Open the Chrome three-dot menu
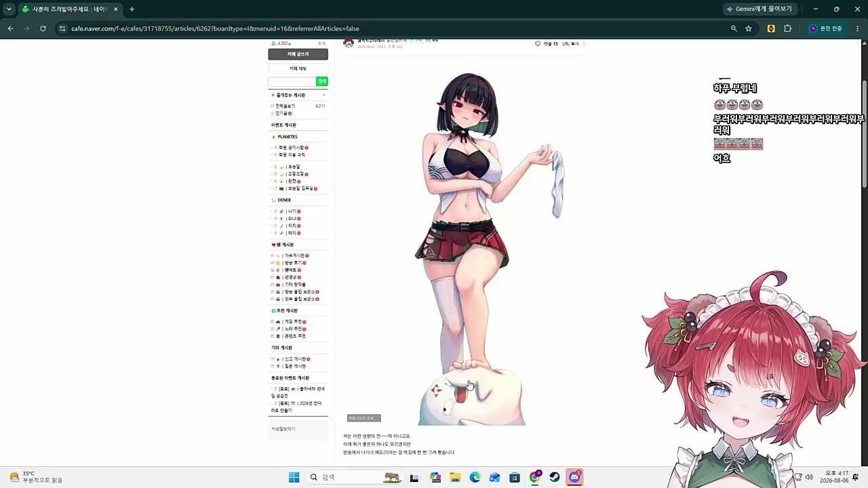Screen dimensions: 868x488 (858, 28)
